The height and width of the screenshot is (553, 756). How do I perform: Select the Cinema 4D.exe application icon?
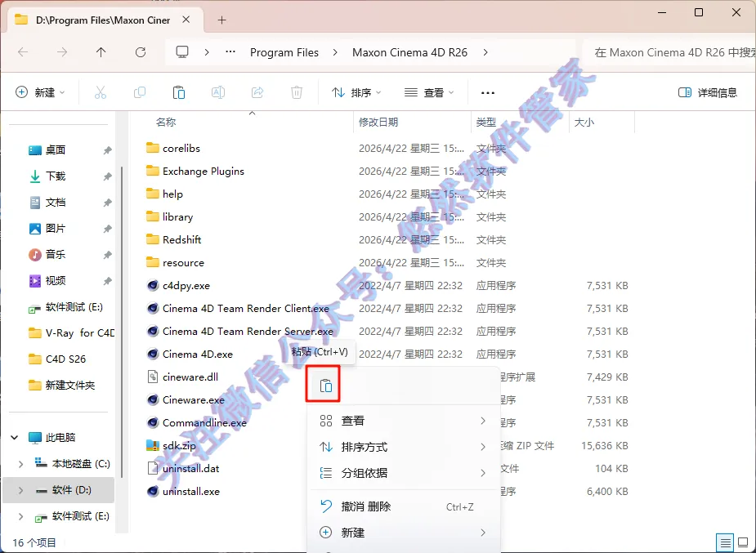pos(153,354)
